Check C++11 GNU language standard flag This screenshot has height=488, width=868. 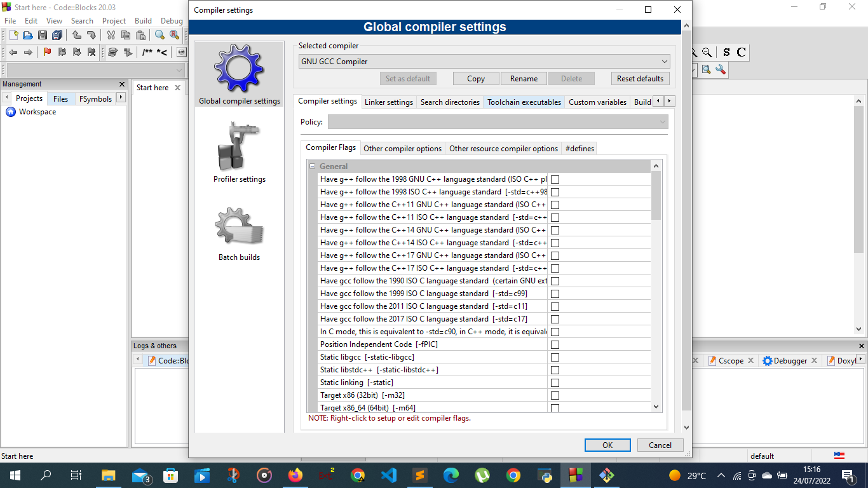tap(555, 205)
